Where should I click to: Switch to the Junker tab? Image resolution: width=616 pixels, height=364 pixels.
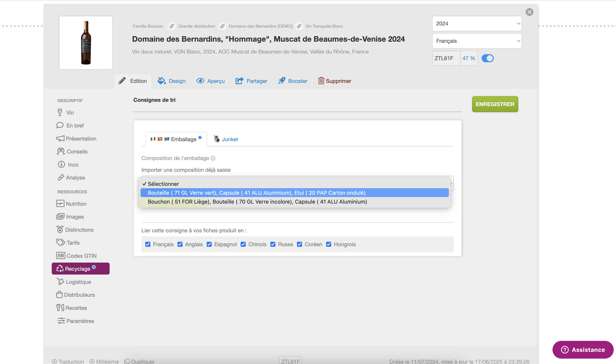[x=226, y=139]
